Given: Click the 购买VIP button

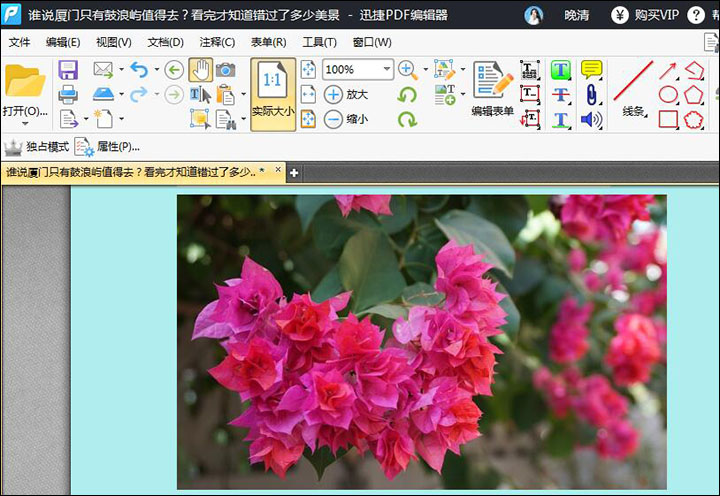Looking at the screenshot, I should click(x=647, y=15).
